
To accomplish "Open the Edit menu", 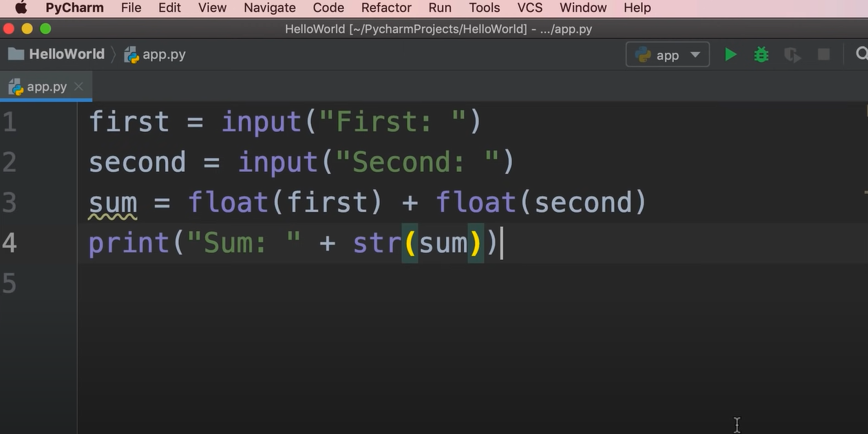I will [169, 8].
